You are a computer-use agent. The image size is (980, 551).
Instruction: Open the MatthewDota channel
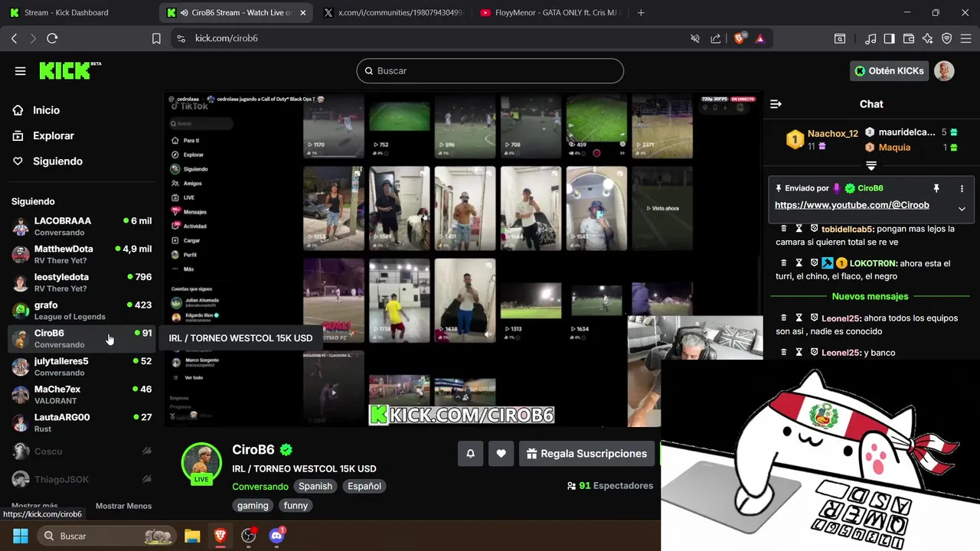pos(81,254)
